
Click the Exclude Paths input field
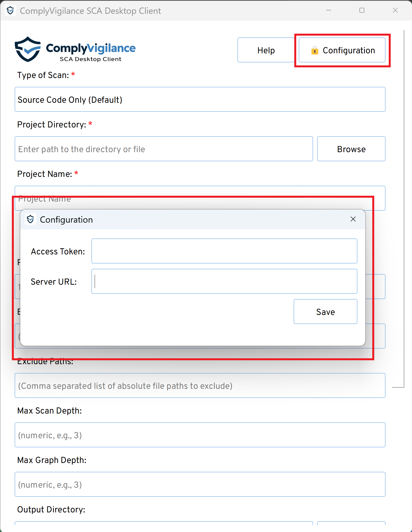pos(200,386)
